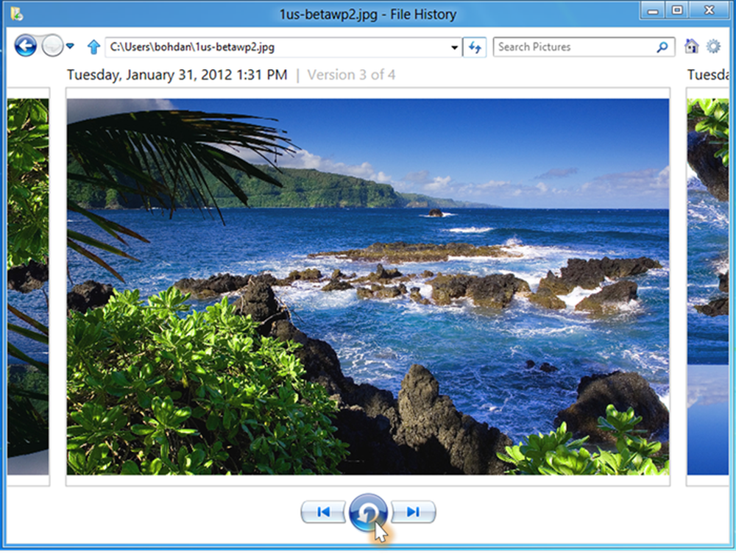Minimize the File History window
This screenshot has width=736, height=560.
click(x=653, y=11)
